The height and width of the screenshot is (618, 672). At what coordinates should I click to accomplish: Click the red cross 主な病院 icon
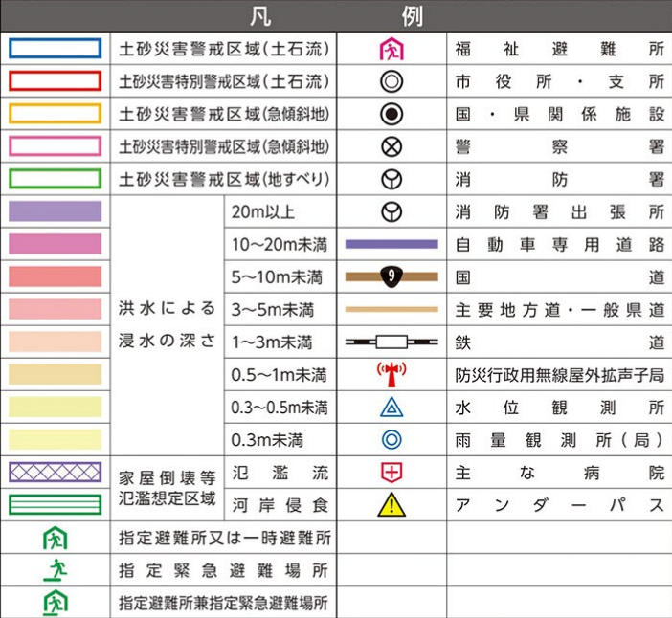[x=391, y=472]
